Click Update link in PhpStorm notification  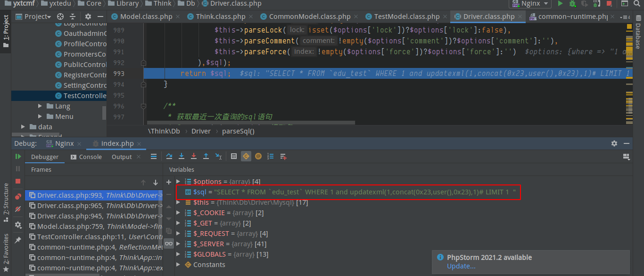pyautogui.click(x=461, y=266)
